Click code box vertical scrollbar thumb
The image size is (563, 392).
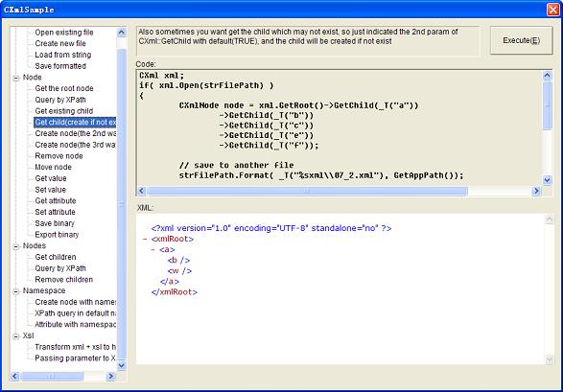point(547,105)
